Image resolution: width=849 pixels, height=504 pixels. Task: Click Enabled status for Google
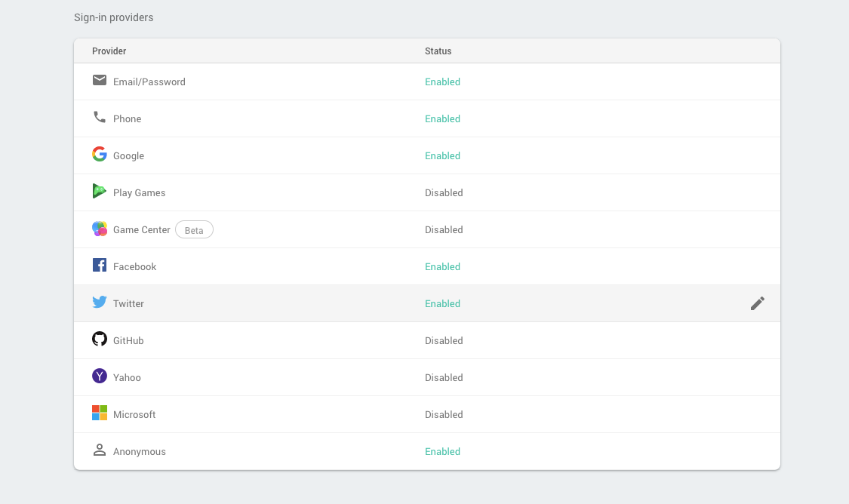[442, 156]
